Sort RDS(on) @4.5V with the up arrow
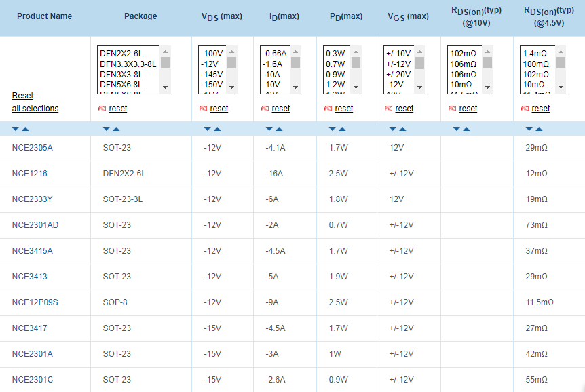Screen dimensions: 585x392 [x=539, y=129]
